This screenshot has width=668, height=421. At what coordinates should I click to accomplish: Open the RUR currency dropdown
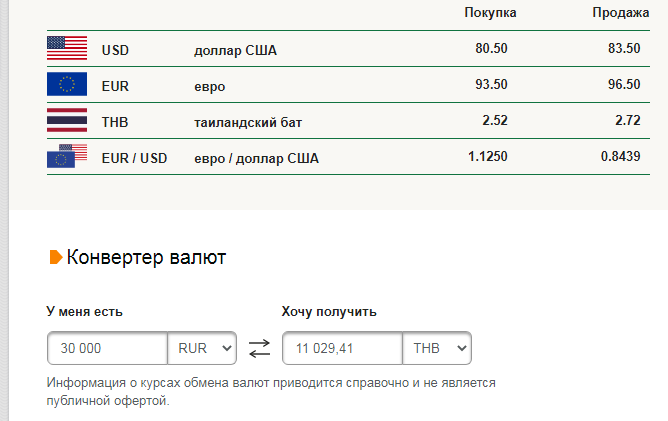(x=202, y=348)
